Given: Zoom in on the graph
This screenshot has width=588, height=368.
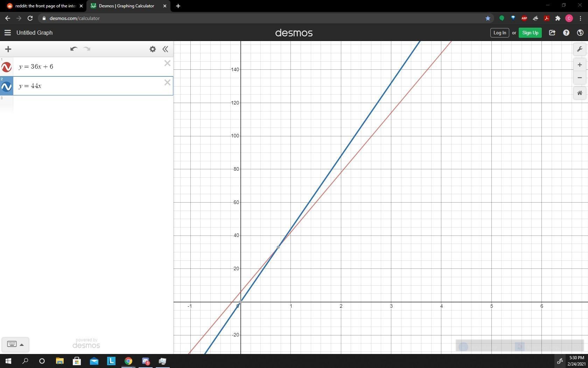Looking at the screenshot, I should [580, 65].
